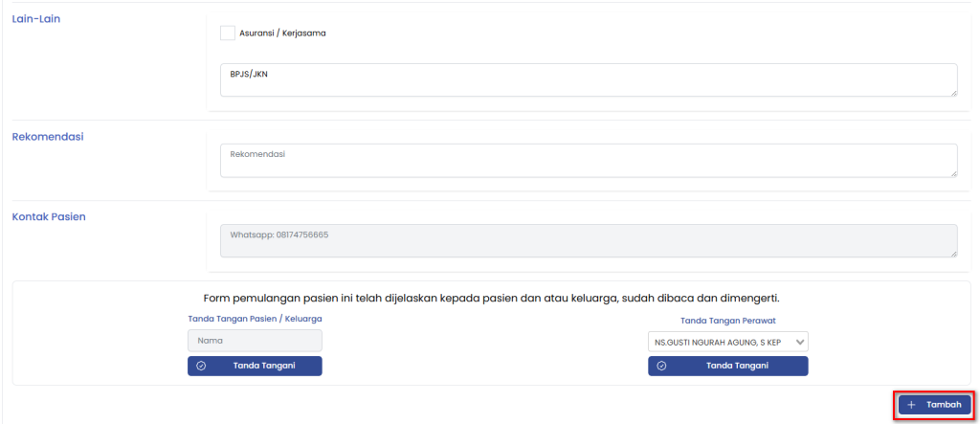
Task: Click resize handle of Rekomendasi text area
Action: click(x=953, y=172)
